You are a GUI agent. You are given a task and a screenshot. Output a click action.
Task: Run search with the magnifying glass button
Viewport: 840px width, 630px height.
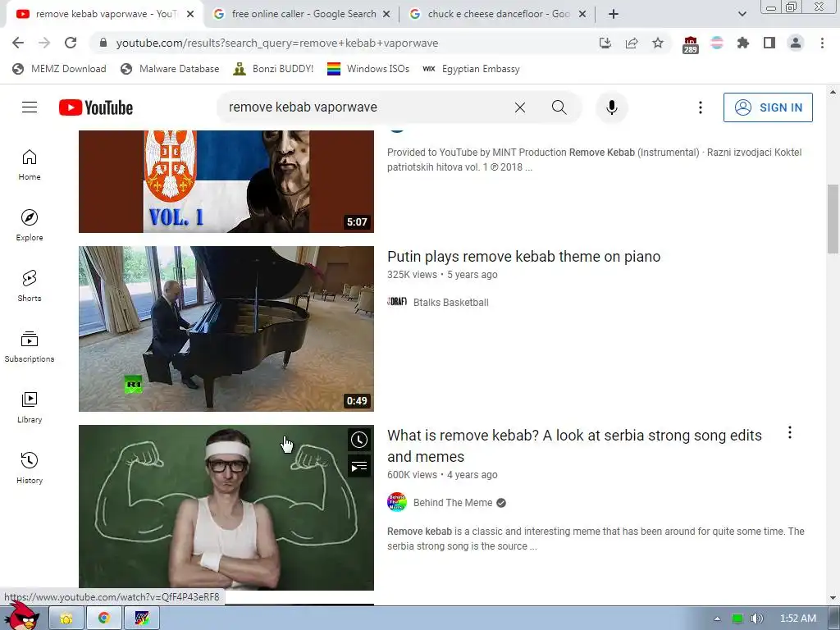pyautogui.click(x=559, y=107)
